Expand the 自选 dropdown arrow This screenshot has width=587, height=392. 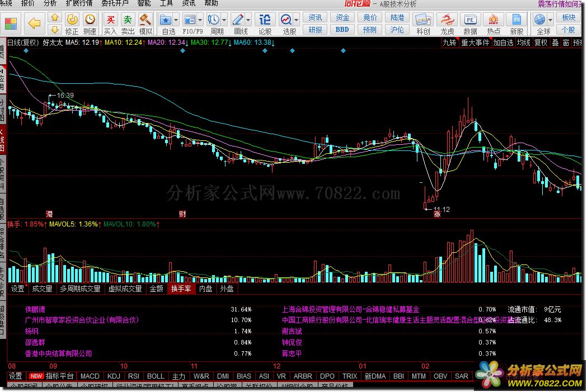[x=176, y=20]
